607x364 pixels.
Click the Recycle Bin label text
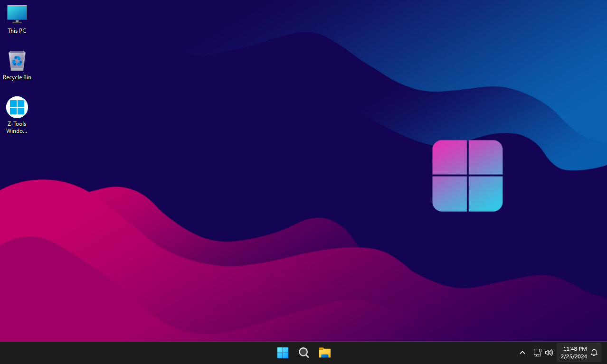[17, 77]
